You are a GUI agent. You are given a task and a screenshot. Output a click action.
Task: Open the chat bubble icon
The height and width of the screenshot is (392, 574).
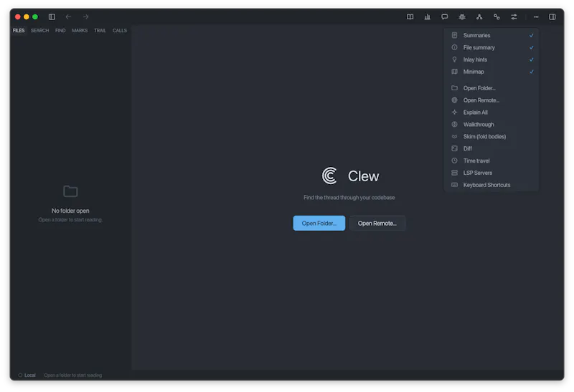click(444, 16)
